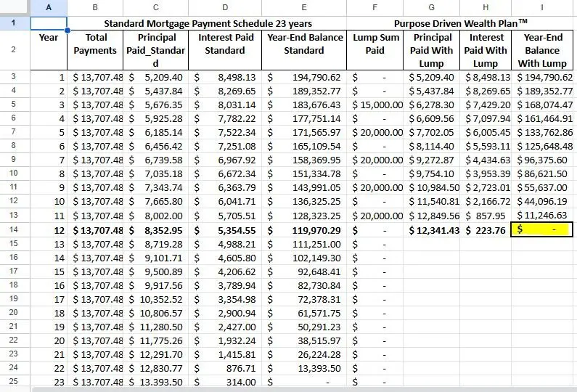
Task: Click the $168,074.47 balance cell
Action: 542,105
